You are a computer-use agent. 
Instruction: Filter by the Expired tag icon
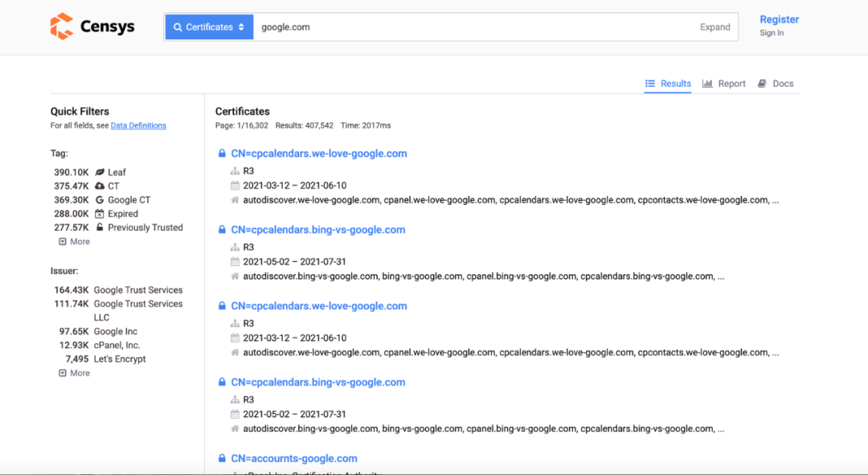pyautogui.click(x=100, y=214)
